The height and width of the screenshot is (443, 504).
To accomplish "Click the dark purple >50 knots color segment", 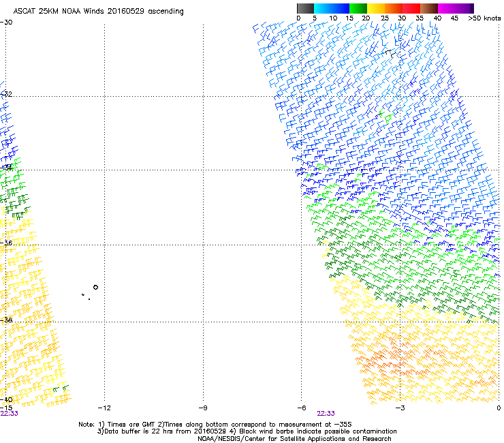I will click(x=471, y=8).
